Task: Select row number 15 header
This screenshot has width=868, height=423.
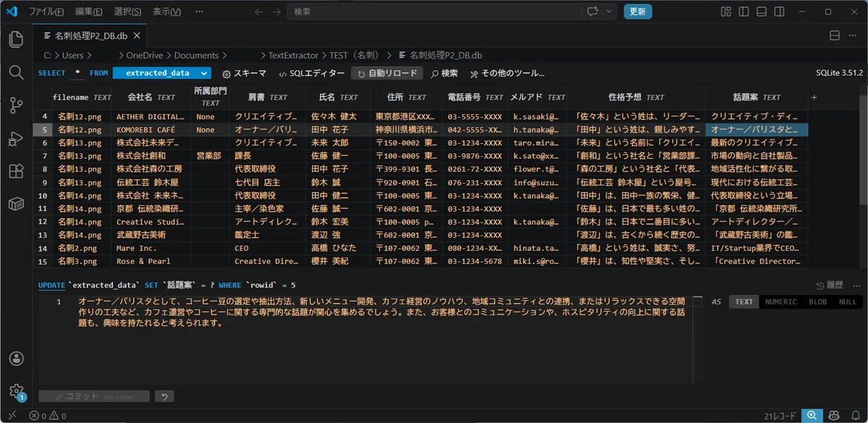Action: [x=43, y=262]
